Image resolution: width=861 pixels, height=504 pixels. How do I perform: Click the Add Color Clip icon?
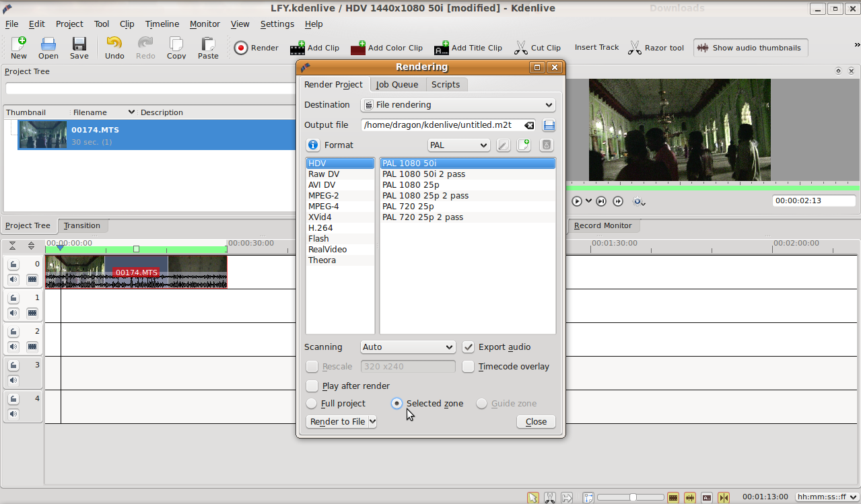(x=386, y=48)
